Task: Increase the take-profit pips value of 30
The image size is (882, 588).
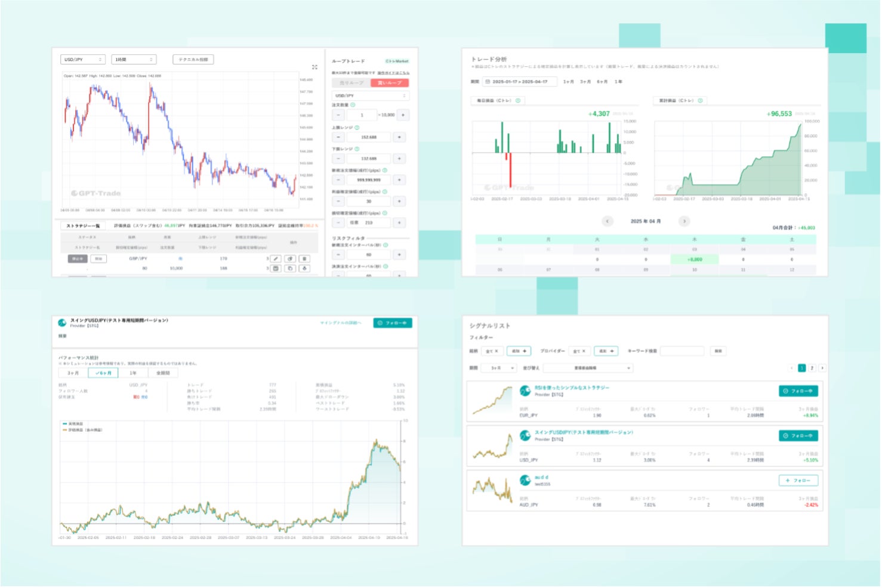Action: pyautogui.click(x=399, y=201)
